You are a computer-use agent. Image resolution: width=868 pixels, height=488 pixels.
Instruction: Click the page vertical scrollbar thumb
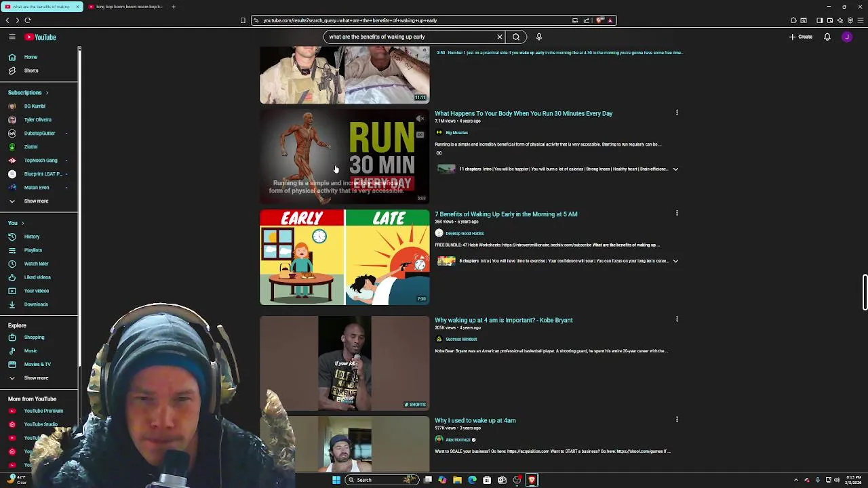(x=865, y=292)
